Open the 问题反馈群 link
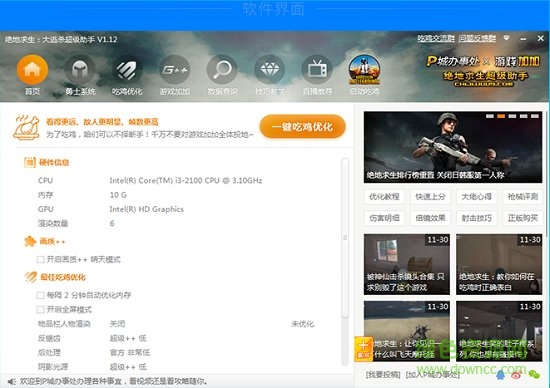 [x=477, y=38]
